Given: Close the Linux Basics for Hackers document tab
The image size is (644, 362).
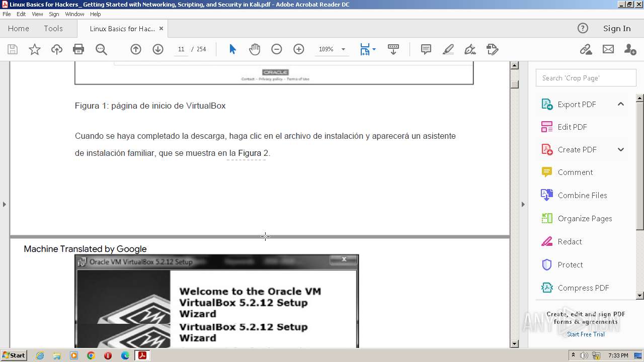Looking at the screenshot, I should (x=161, y=29).
